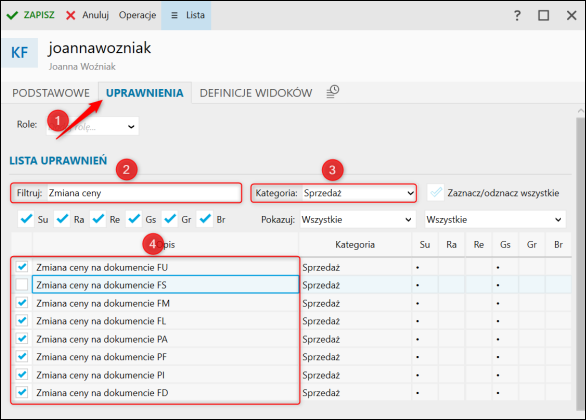Click the vertical scrollbar on the right

(580, 262)
